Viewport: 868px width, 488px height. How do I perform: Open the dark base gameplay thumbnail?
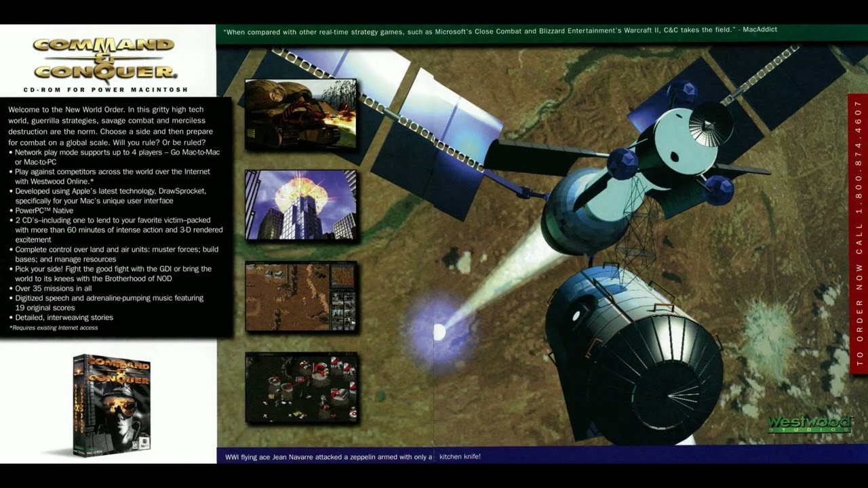[300, 387]
